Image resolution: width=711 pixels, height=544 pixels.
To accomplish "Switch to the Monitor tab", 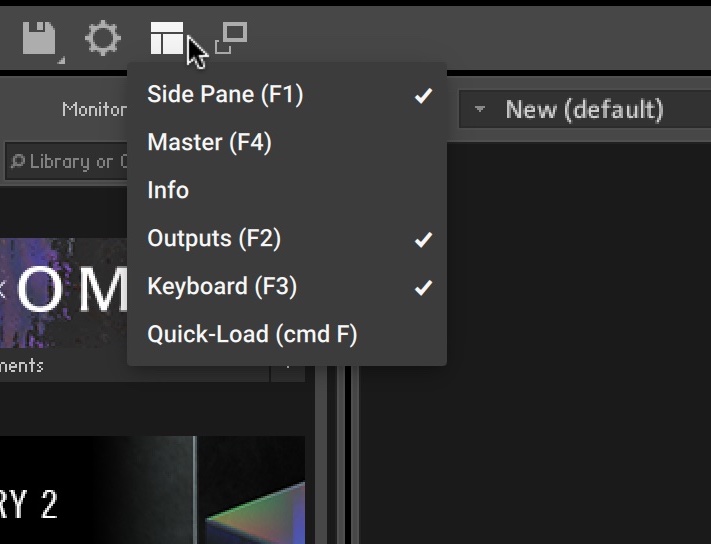I will (93, 109).
